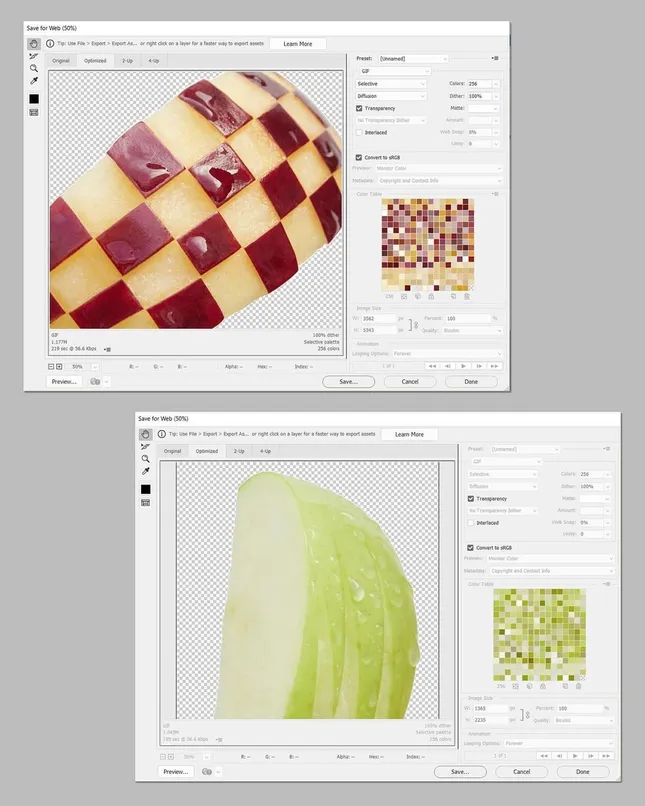Viewport: 645px width, 806px height.
Task: Select the Slice Select tool in top dialog
Action: pyautogui.click(x=34, y=56)
